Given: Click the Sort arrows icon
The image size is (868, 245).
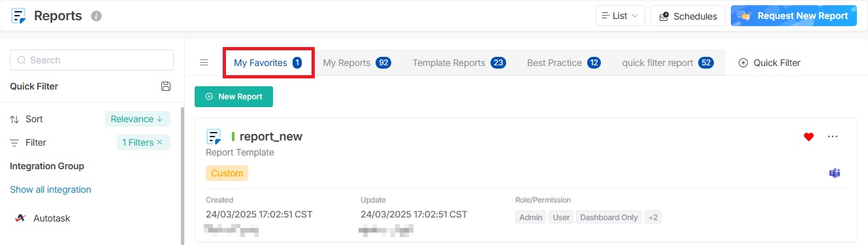Looking at the screenshot, I should coord(14,120).
